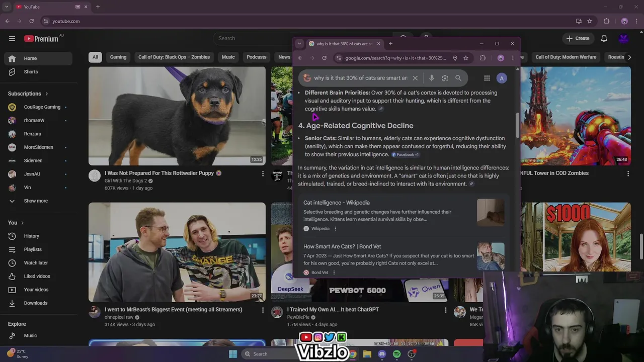
Task: Open the Facebook +1 source chip
Action: point(406,155)
